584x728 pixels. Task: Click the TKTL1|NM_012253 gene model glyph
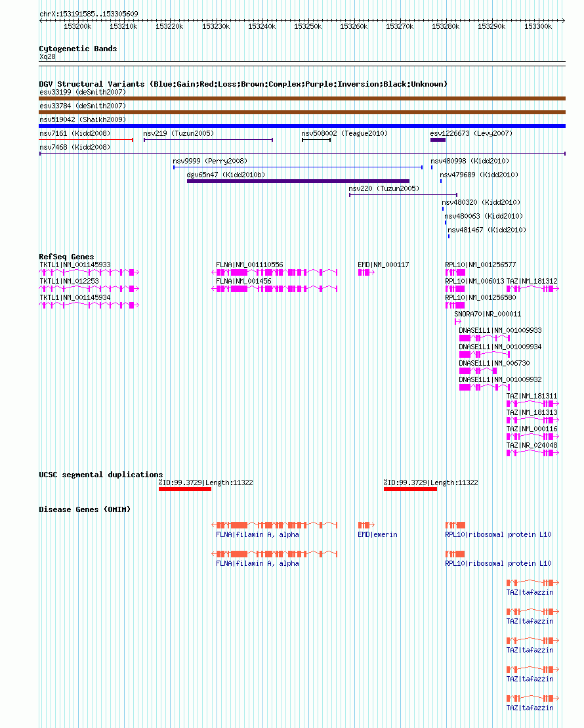click(89, 289)
